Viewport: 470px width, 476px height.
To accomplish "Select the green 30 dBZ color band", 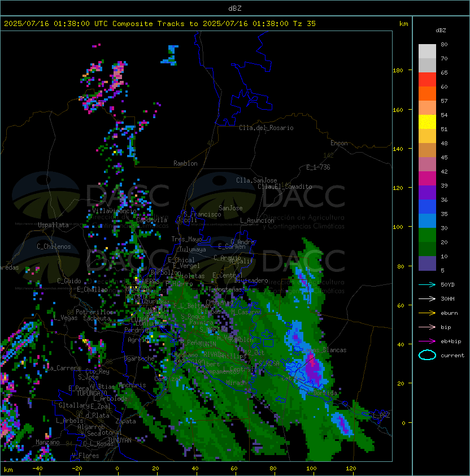I will click(x=427, y=235).
